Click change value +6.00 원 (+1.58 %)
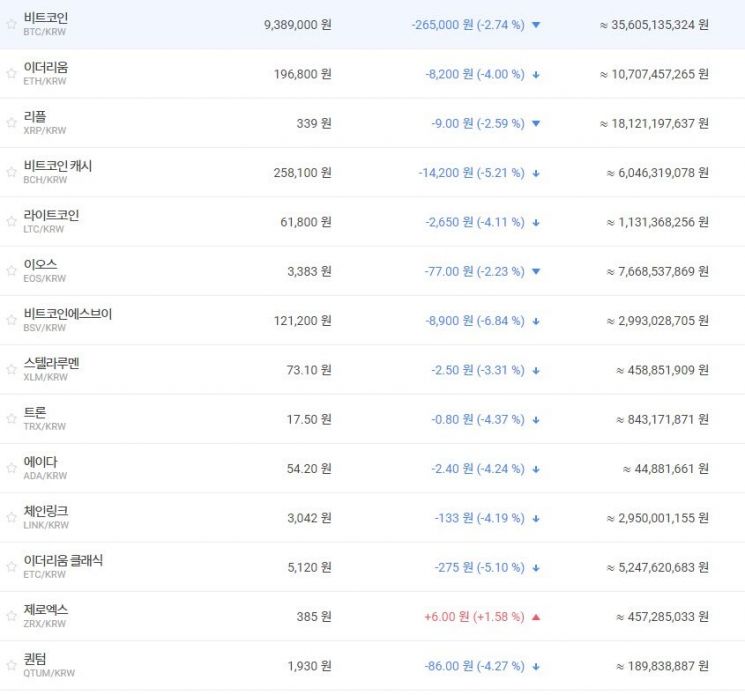Viewport: 745px width, 695px height. coord(474,617)
